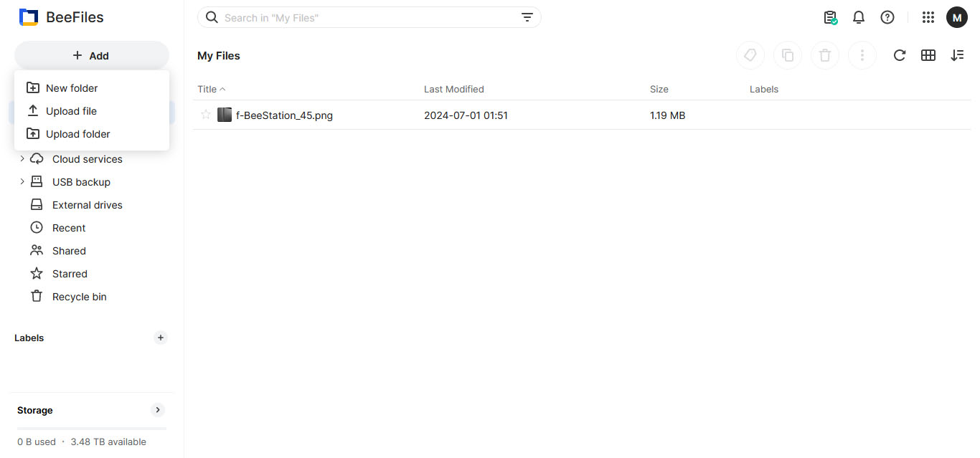This screenshot has width=980, height=458.
Task: Add a new label with plus icon
Action: (x=161, y=338)
